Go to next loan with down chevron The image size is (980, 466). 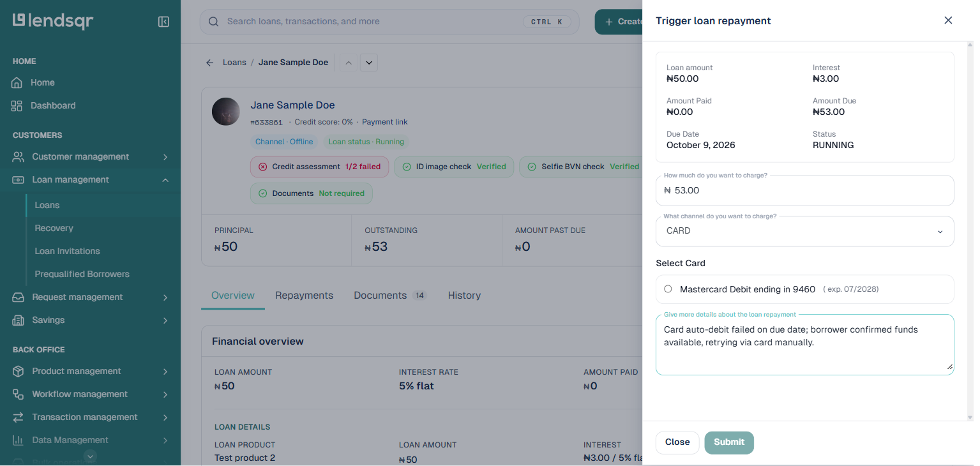[369, 63]
